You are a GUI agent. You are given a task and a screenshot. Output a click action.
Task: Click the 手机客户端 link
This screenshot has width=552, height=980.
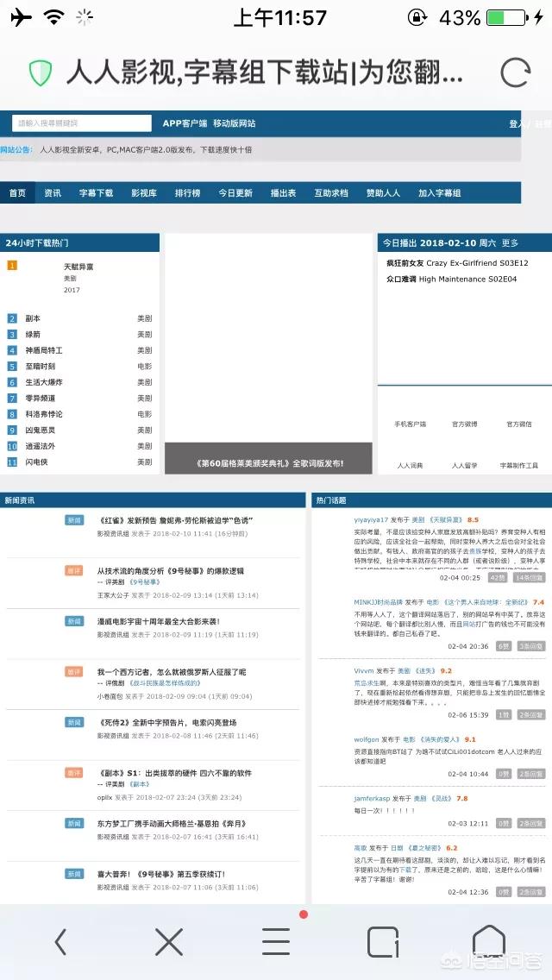(410, 424)
